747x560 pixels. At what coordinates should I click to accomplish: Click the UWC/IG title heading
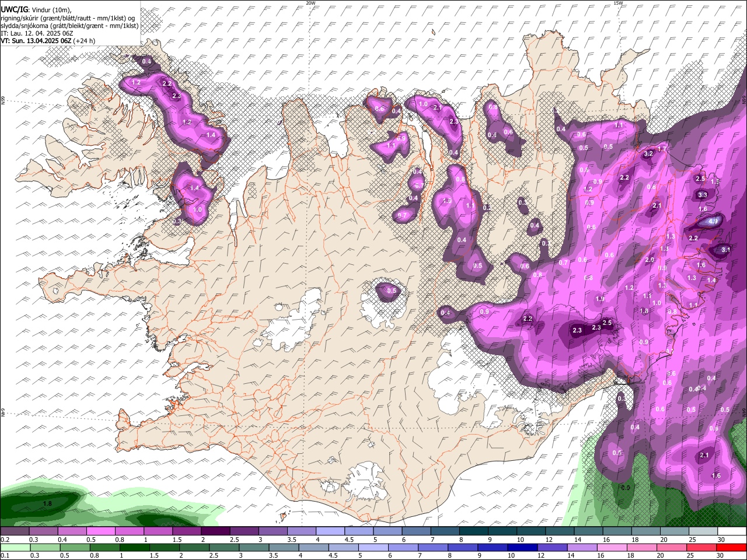tap(14, 10)
